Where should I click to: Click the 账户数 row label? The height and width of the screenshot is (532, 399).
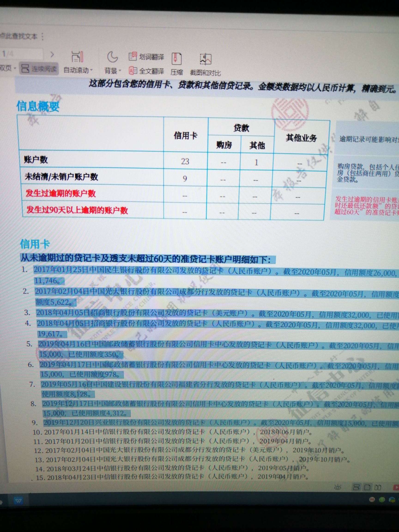(36, 160)
